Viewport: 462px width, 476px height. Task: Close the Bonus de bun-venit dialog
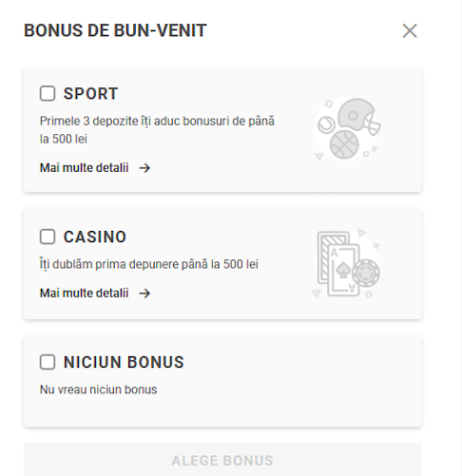[x=410, y=30]
